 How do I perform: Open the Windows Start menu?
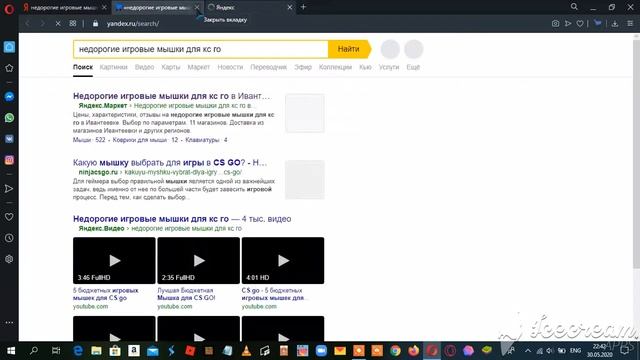pos(11,351)
